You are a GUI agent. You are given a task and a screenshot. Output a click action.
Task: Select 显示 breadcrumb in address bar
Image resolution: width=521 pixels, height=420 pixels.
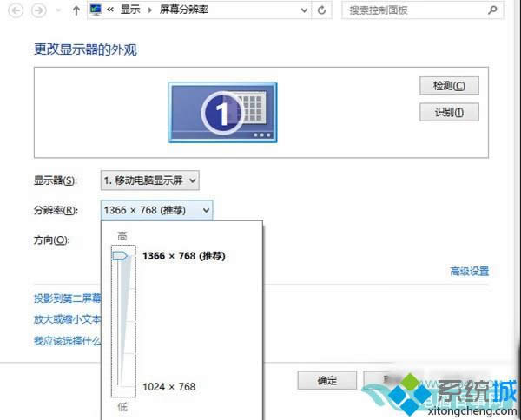point(130,10)
